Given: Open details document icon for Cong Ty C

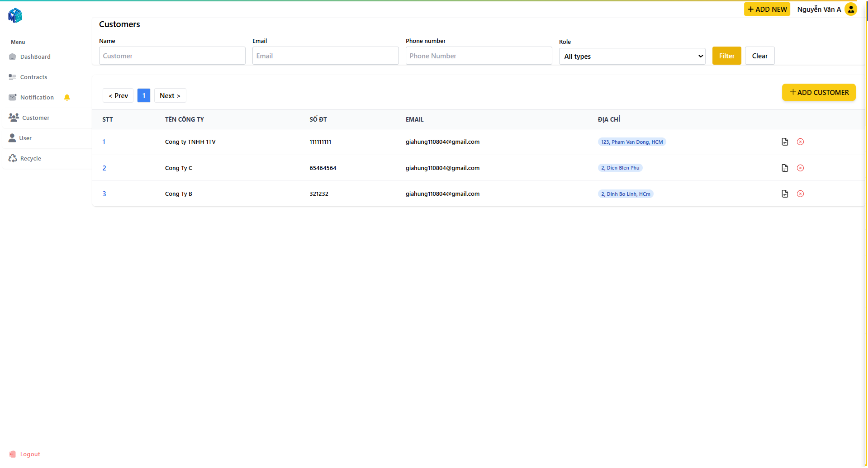Looking at the screenshot, I should coord(785,168).
